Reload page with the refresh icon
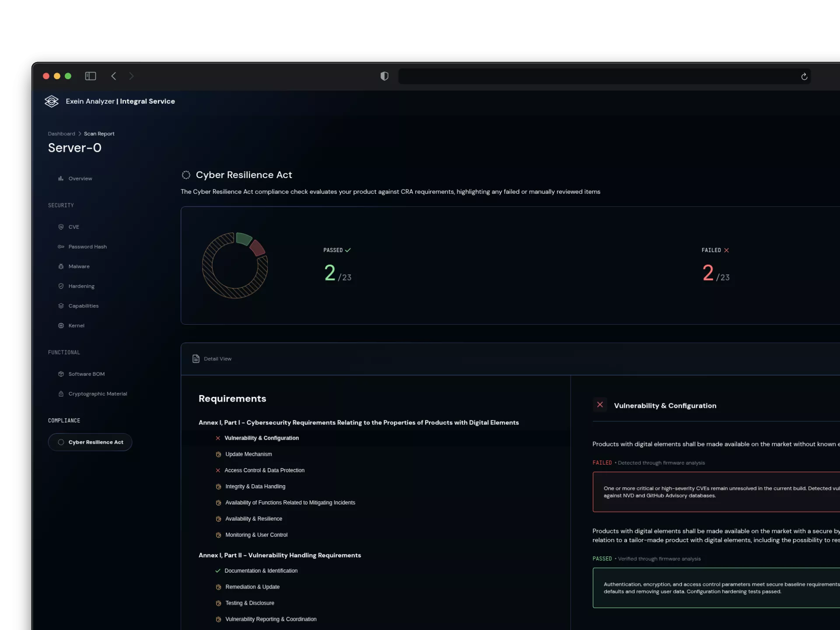840x630 pixels. 804,77
